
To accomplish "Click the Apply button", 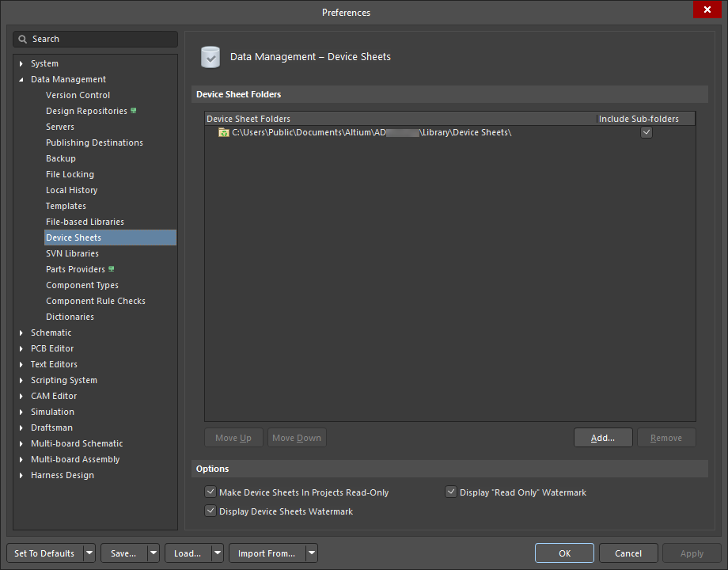I will click(x=692, y=553).
